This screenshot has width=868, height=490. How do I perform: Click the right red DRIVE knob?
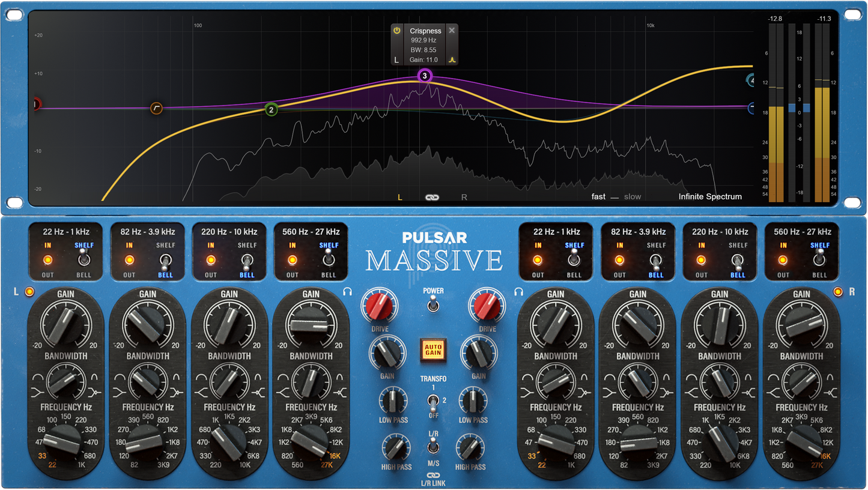[487, 306]
